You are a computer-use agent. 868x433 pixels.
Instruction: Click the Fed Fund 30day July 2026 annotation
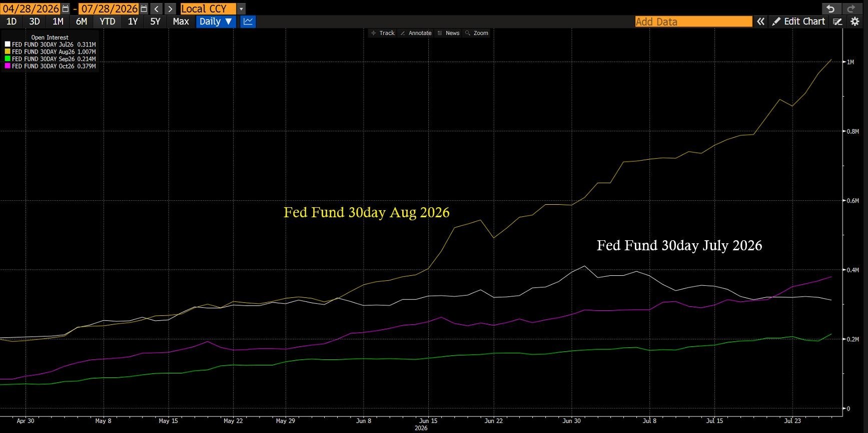pyautogui.click(x=679, y=245)
